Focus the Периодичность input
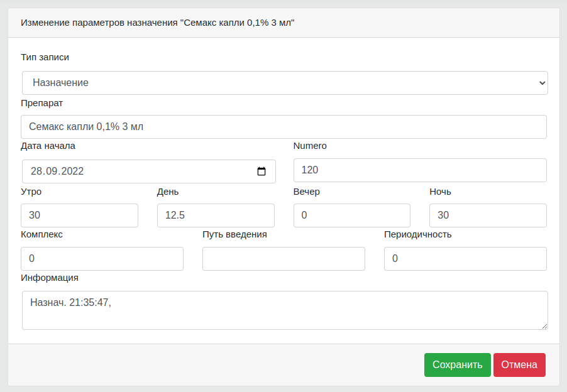Screen dimensions: 567x392 [465, 259]
